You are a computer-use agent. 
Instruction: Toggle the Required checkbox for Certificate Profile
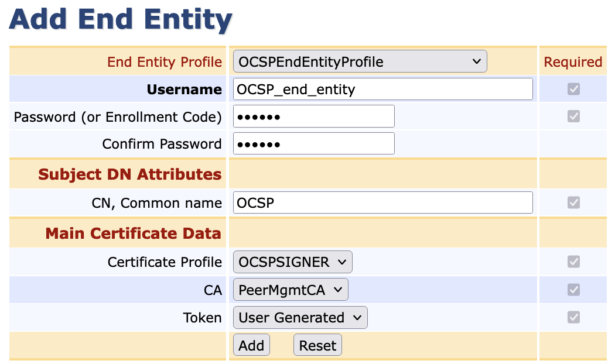tap(573, 262)
